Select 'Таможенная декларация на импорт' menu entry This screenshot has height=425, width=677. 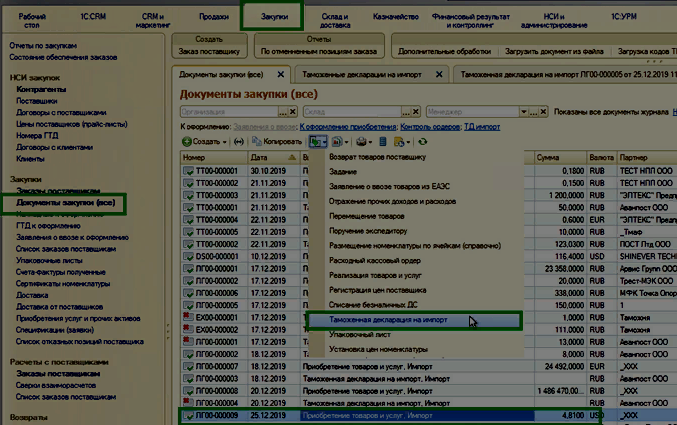388,321
